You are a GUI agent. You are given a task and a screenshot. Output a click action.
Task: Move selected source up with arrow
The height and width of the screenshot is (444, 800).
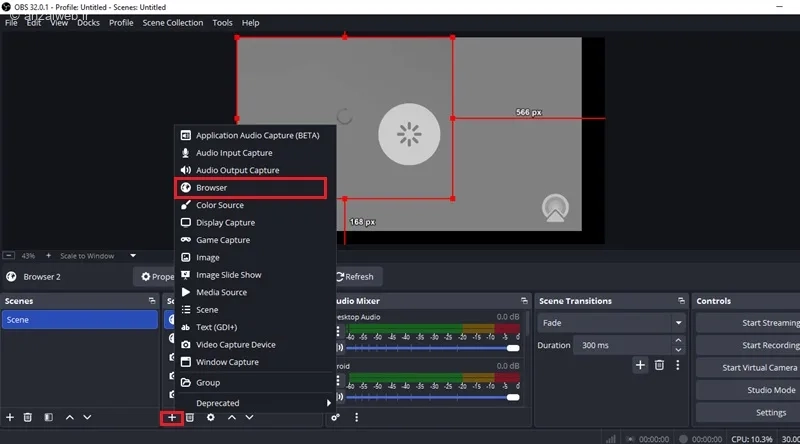point(232,417)
